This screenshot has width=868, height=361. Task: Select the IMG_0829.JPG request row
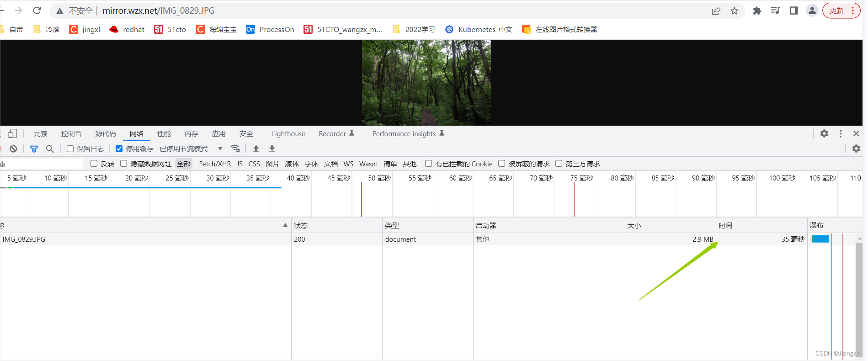click(x=404, y=239)
